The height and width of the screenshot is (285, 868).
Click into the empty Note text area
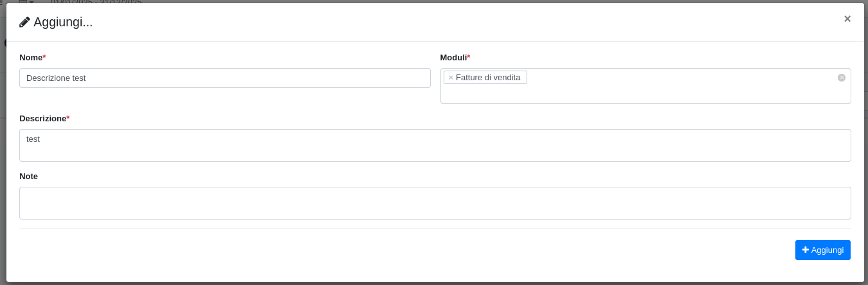[x=435, y=203]
